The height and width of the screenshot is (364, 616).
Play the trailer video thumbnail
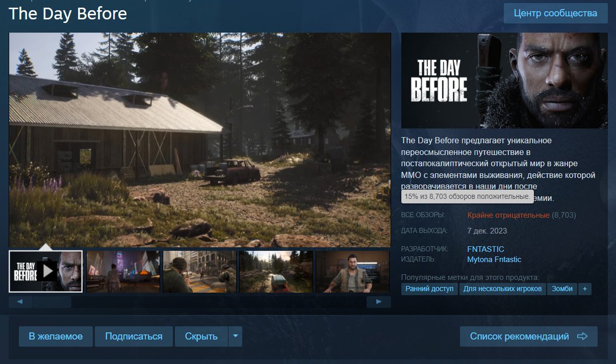pyautogui.click(x=46, y=271)
